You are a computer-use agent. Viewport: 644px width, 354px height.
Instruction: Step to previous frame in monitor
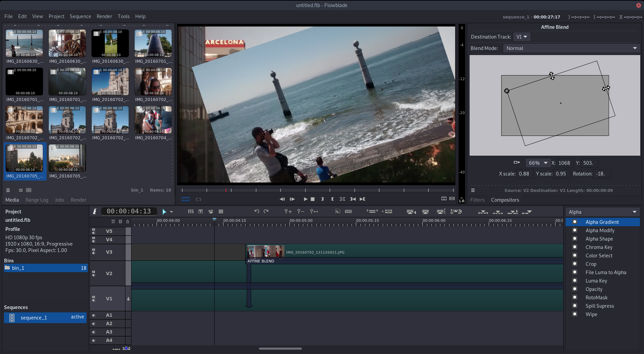tap(282, 199)
